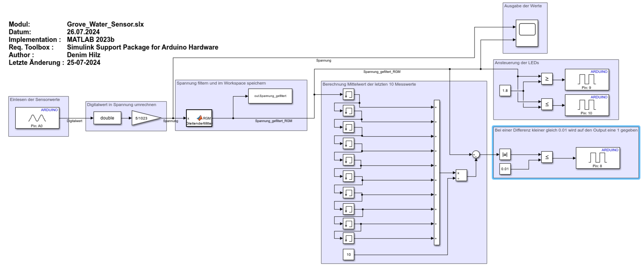This screenshot has height=270, width=644.
Task: Select the Arduino Analog Input block Pin A0
Action: (x=37, y=118)
